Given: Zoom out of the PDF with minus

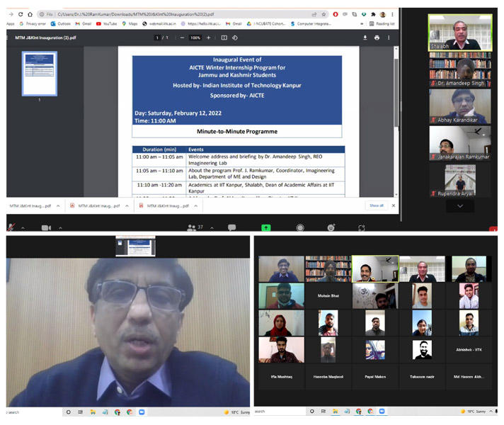Looking at the screenshot, I should tap(182, 38).
